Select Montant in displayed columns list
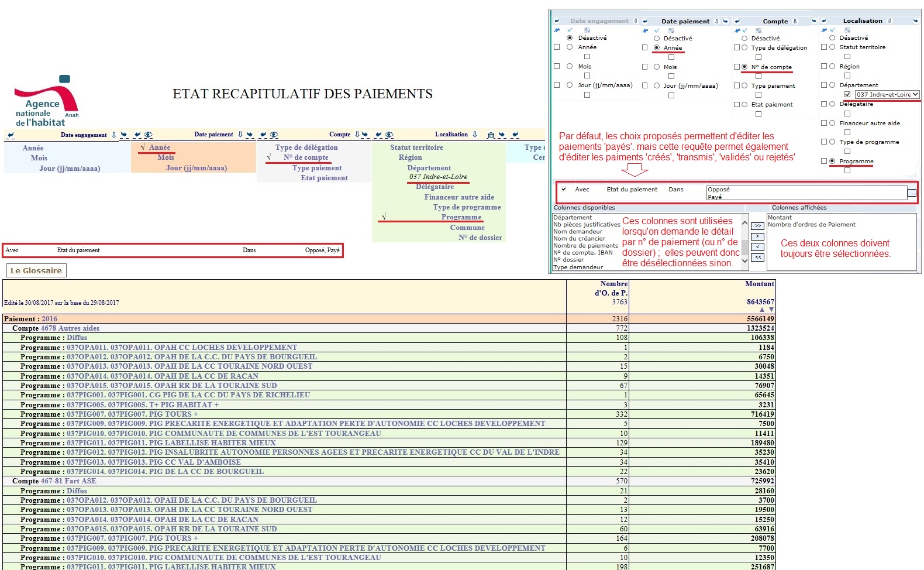Screen dimensions: 924x570 click(x=780, y=218)
